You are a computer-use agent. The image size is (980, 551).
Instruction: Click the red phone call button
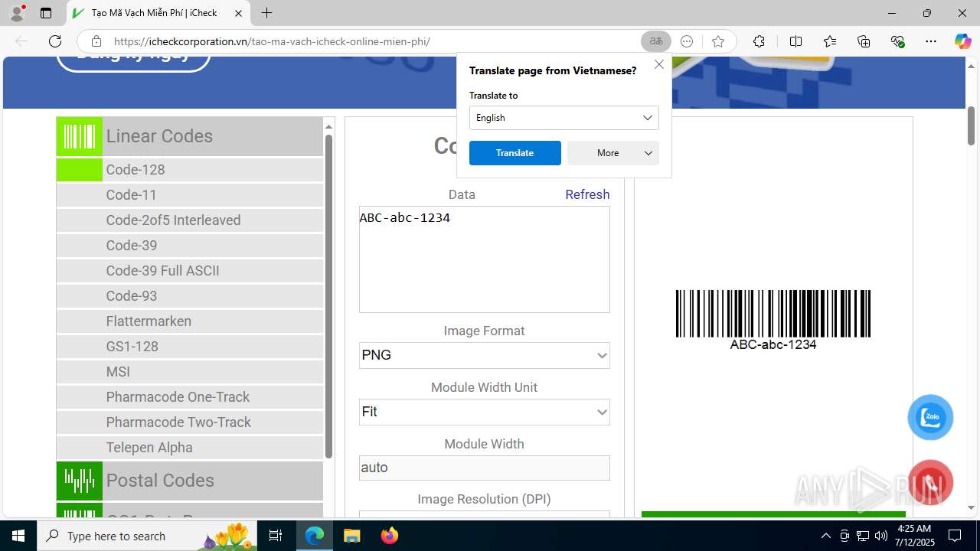click(x=930, y=483)
